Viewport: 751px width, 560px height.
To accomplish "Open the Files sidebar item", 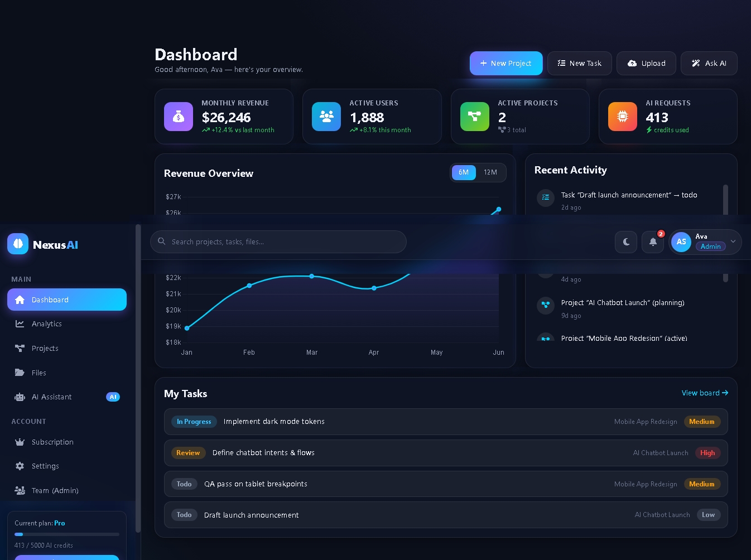I will coord(67,373).
